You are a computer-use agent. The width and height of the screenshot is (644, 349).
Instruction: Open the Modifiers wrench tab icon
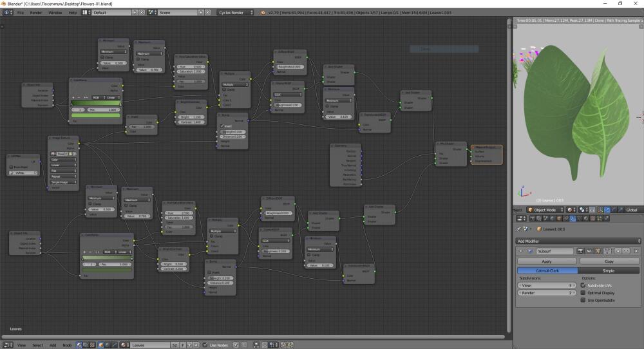[x=573, y=218]
